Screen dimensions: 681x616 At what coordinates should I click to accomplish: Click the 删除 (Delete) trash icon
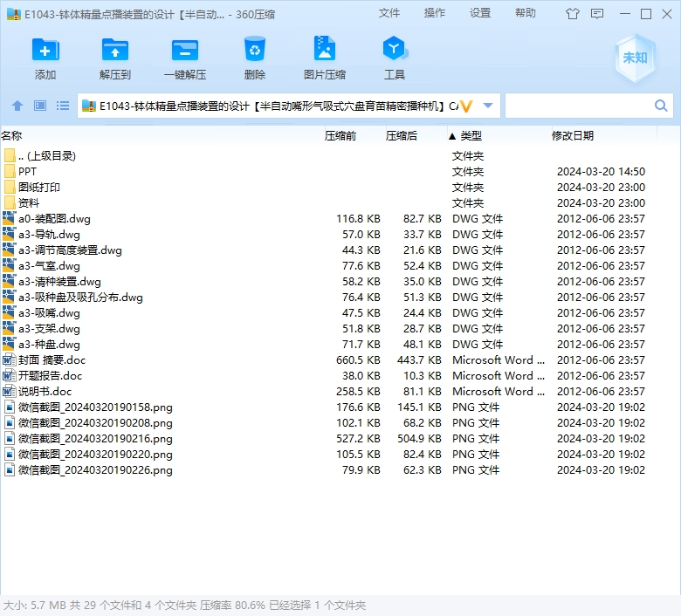pos(255,49)
